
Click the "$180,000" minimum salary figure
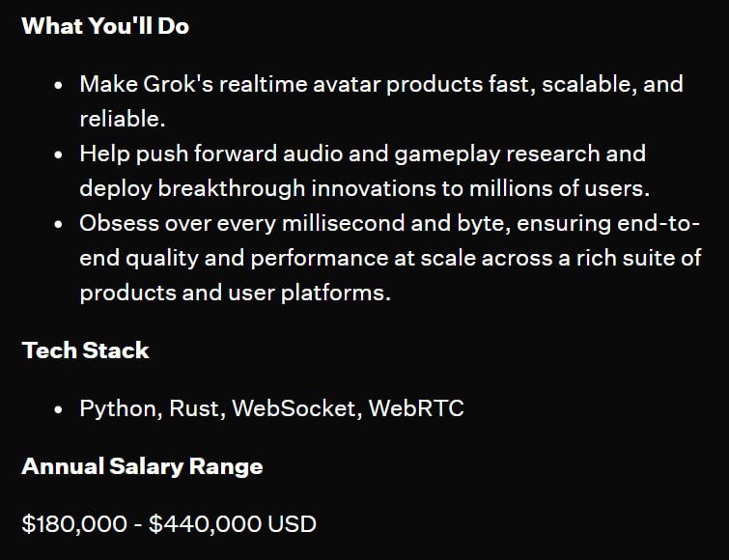(x=74, y=524)
